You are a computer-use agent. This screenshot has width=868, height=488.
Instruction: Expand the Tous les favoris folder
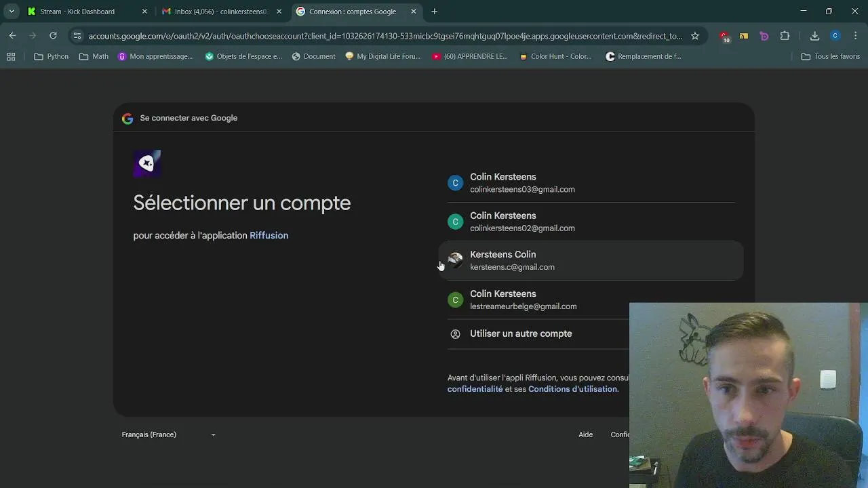tap(831, 56)
